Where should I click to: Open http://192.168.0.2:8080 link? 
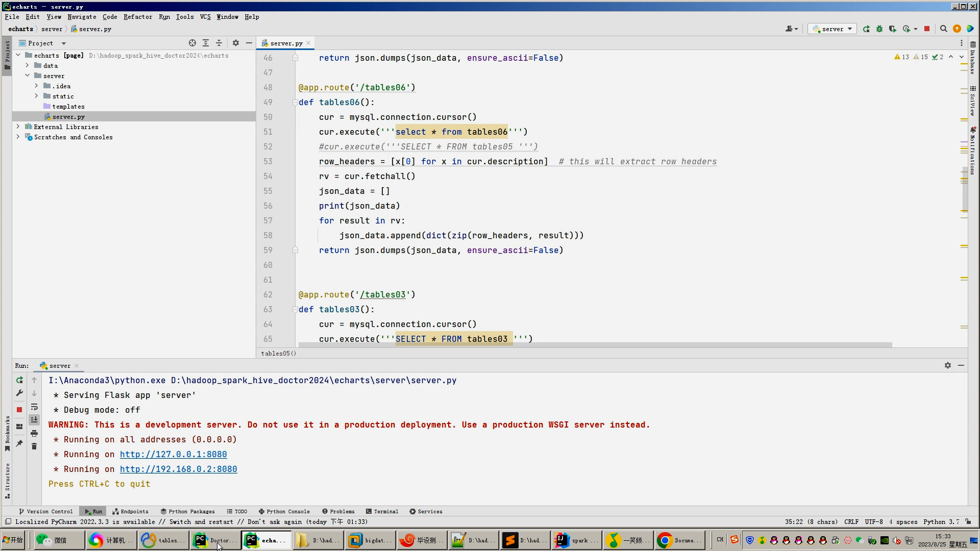point(179,469)
